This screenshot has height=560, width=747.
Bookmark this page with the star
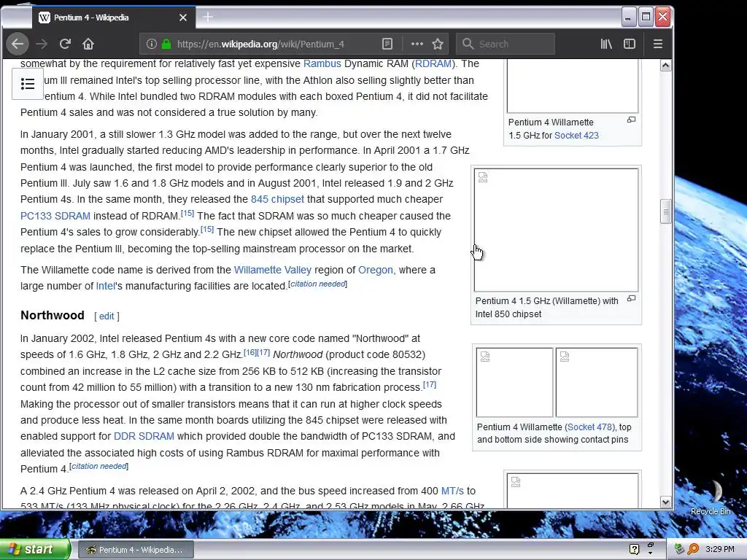click(438, 44)
